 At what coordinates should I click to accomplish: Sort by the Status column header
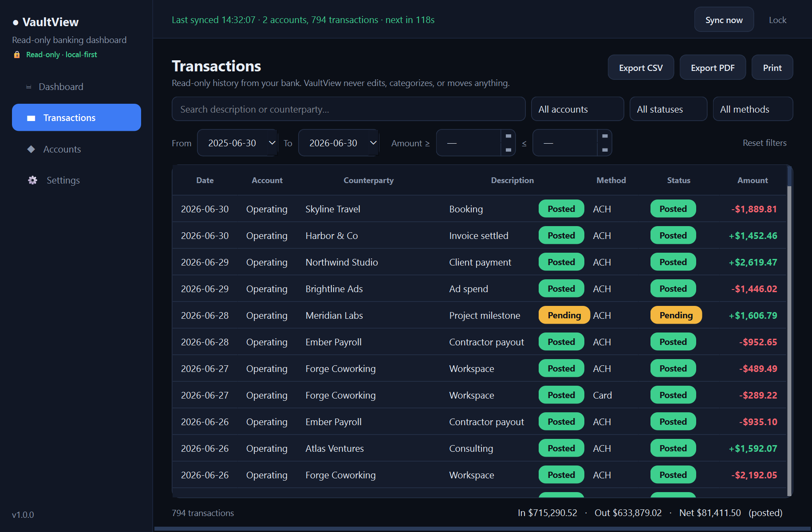(678, 180)
